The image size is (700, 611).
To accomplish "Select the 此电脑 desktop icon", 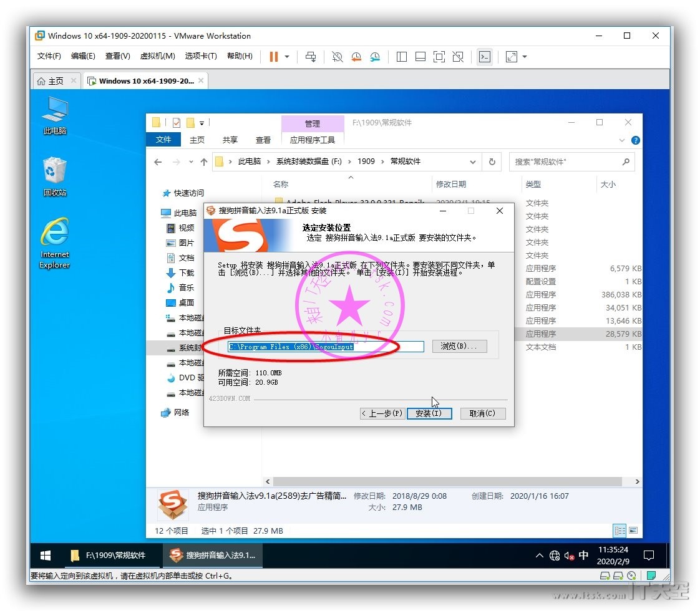I will point(54,116).
